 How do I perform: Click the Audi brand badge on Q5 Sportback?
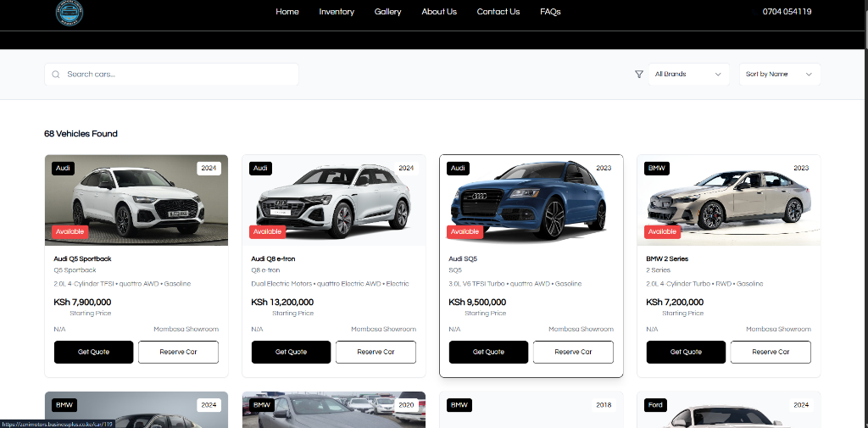pyautogui.click(x=63, y=169)
